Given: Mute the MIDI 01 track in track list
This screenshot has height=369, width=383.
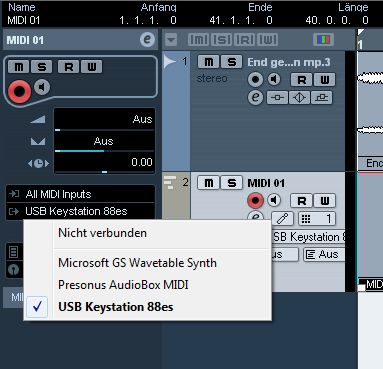Looking at the screenshot, I should click(208, 183).
